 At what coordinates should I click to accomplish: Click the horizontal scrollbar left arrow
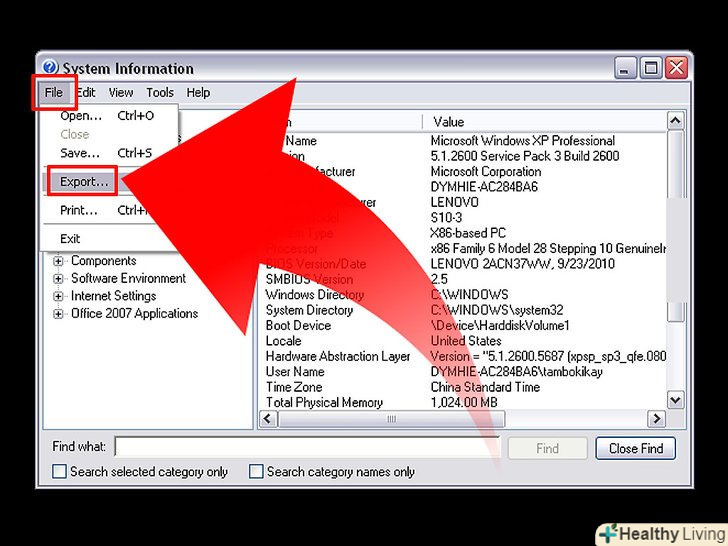click(x=267, y=419)
